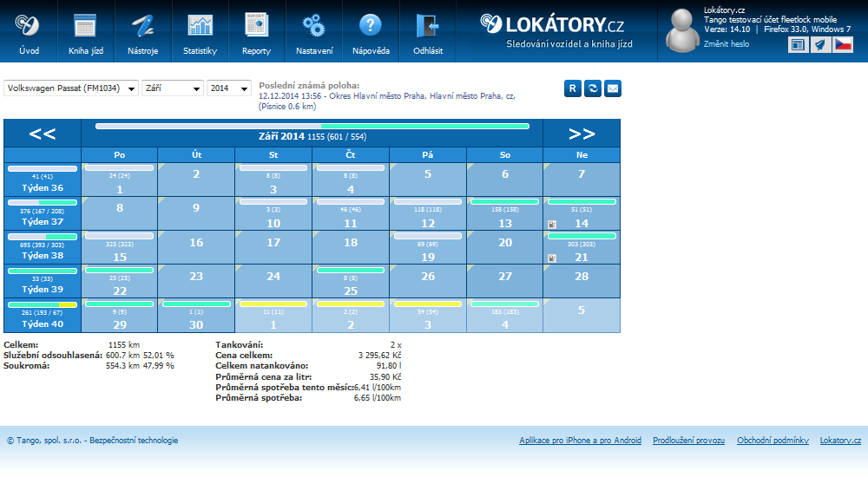Viewport: 868px width, 477px height.
Task: Open the Září month dropdown
Action: click(x=172, y=88)
